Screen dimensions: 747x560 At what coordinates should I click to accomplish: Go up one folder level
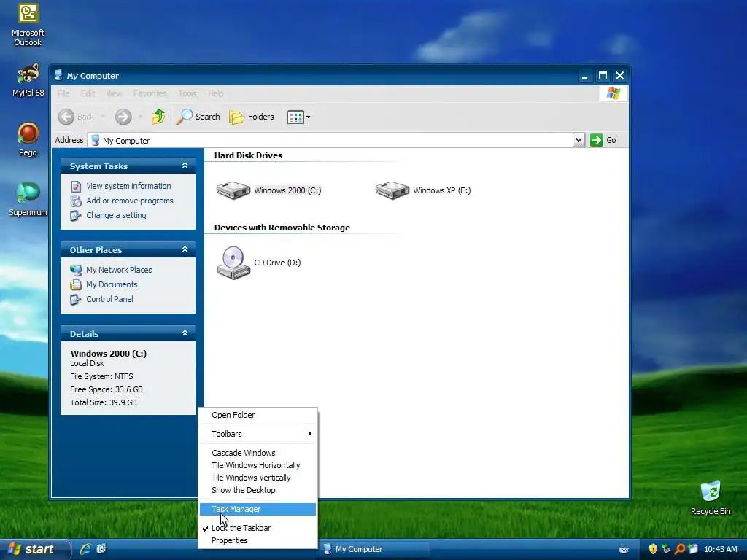[158, 117]
